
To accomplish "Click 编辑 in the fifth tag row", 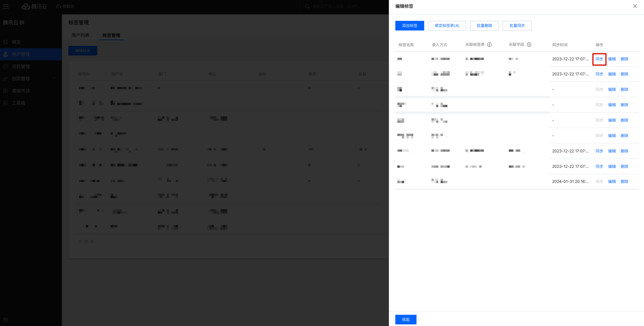I will click(612, 120).
